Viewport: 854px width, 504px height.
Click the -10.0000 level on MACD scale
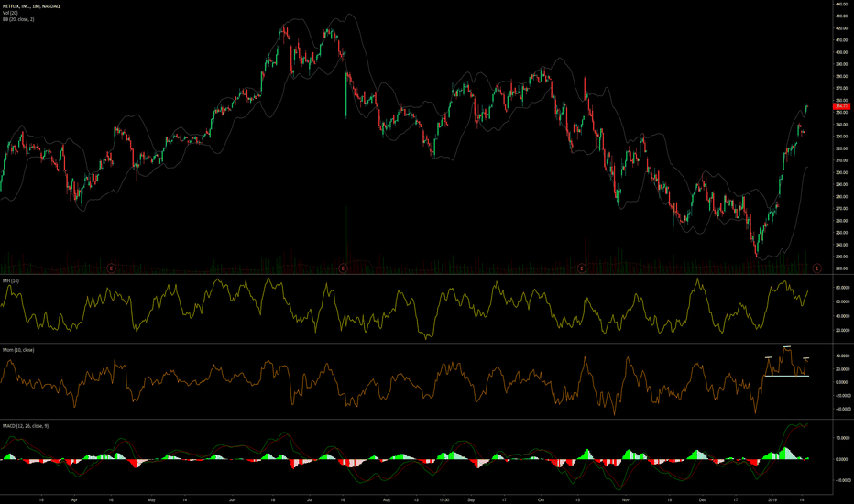842,480
